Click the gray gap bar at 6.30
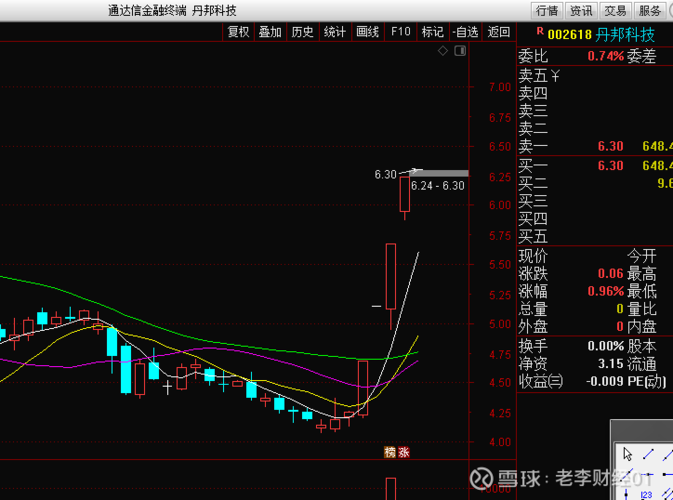This screenshot has width=673, height=500. click(439, 173)
